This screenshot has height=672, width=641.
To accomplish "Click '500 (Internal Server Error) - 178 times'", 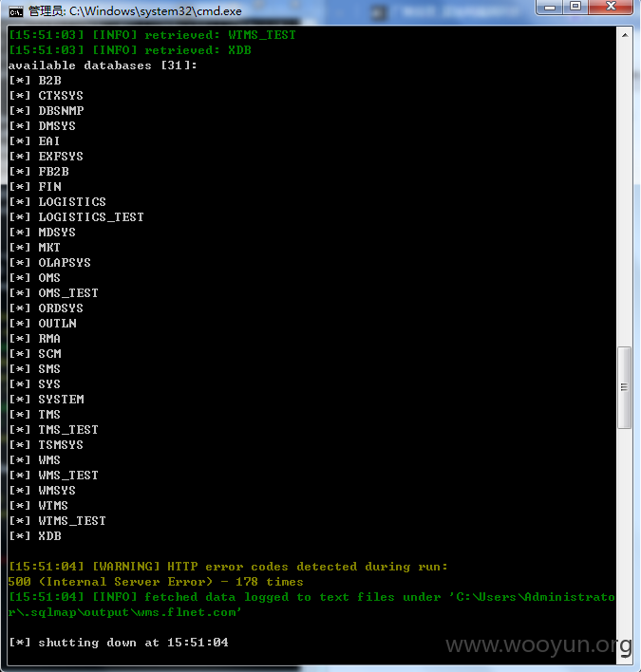I will (x=156, y=582).
